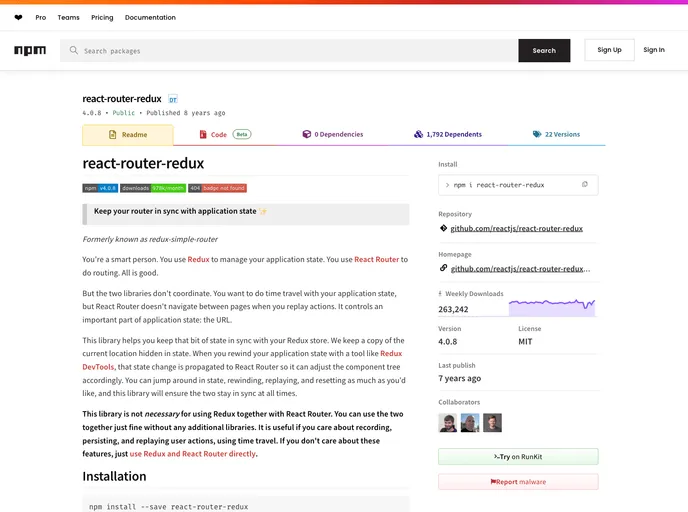
Task: Click the DT TypeScript types badge
Action: point(173,99)
